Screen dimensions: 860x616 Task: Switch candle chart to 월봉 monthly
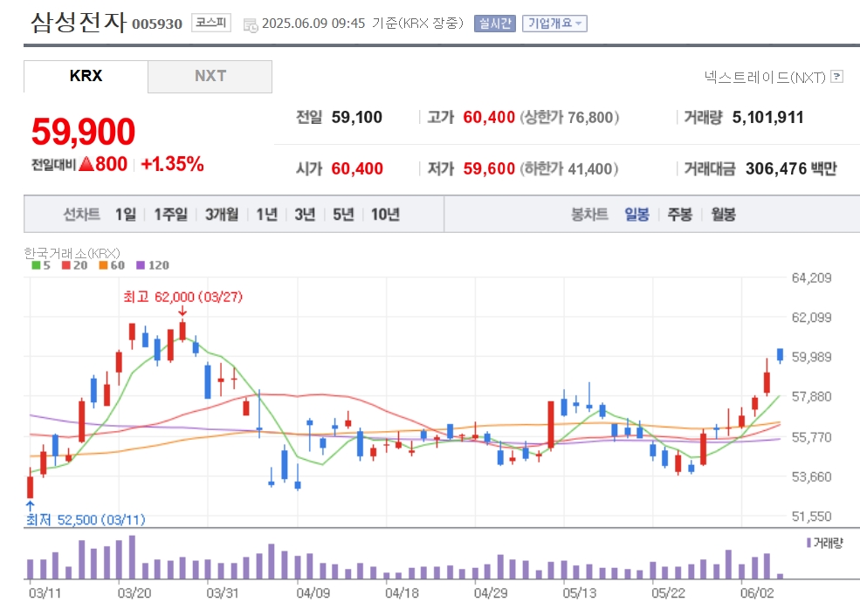tap(723, 214)
